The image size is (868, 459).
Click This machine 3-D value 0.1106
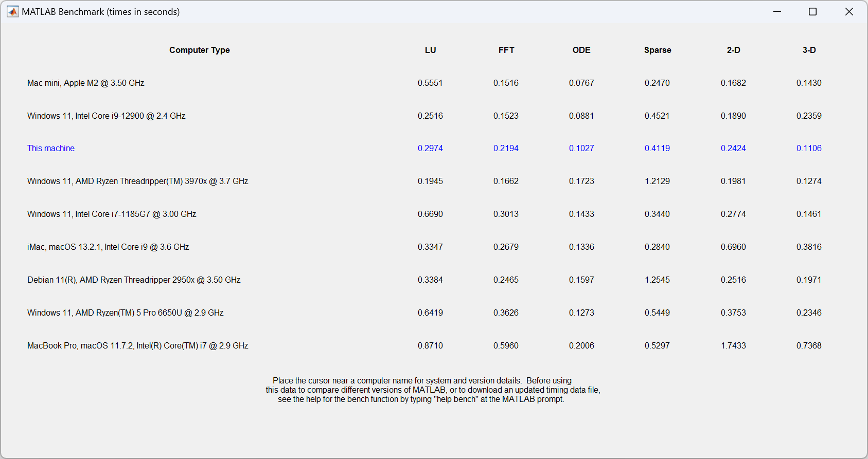809,148
